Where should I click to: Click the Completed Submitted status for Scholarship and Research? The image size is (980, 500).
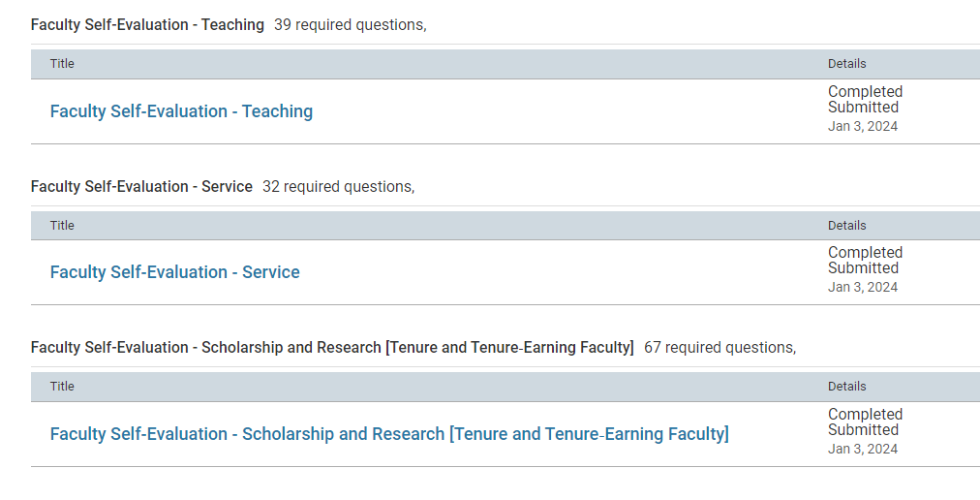(865, 422)
